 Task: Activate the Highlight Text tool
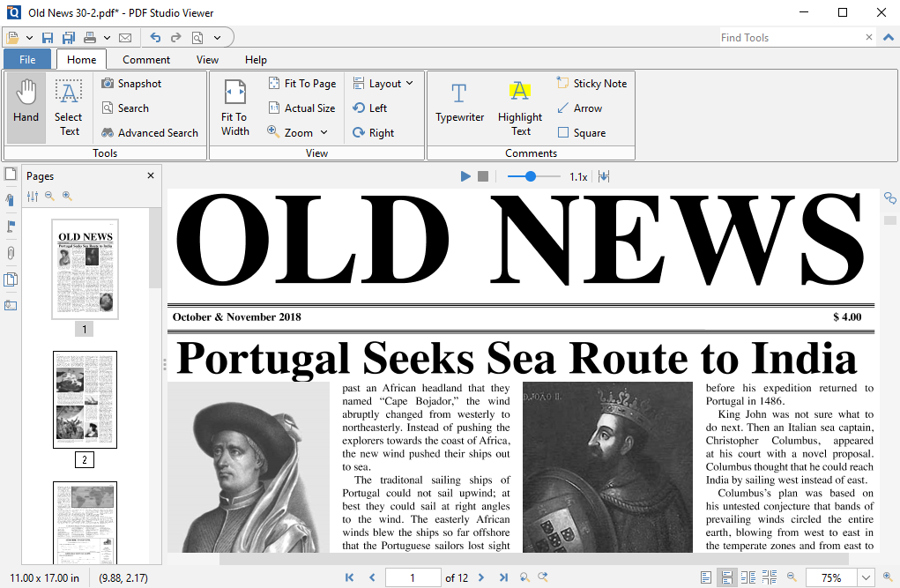(x=519, y=106)
